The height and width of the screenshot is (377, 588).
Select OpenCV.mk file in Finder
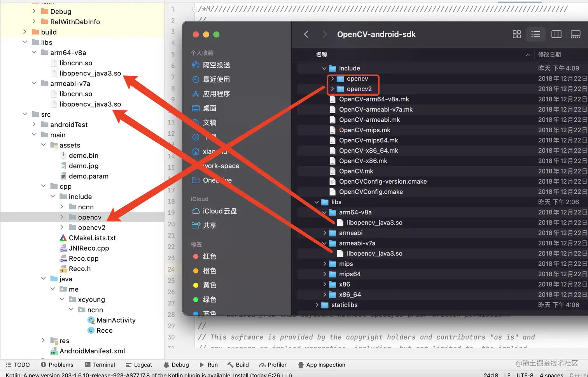point(356,171)
